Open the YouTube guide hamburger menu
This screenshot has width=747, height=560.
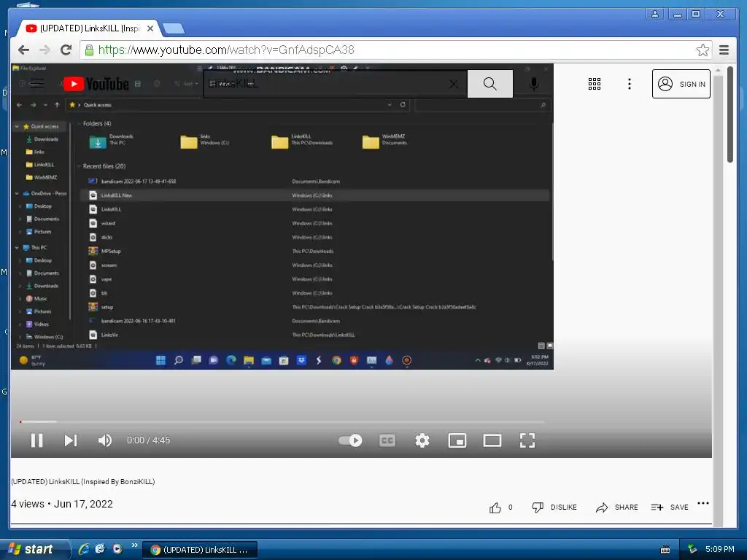point(36,84)
